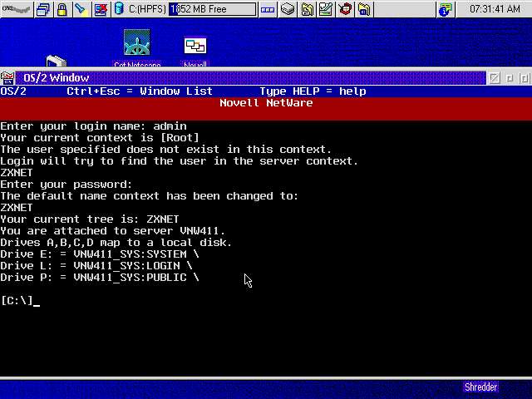Click the 'Drive E: = VNW411_SYS:SYSTEM' line
Viewport: 532px width, 399px height.
click(x=100, y=254)
